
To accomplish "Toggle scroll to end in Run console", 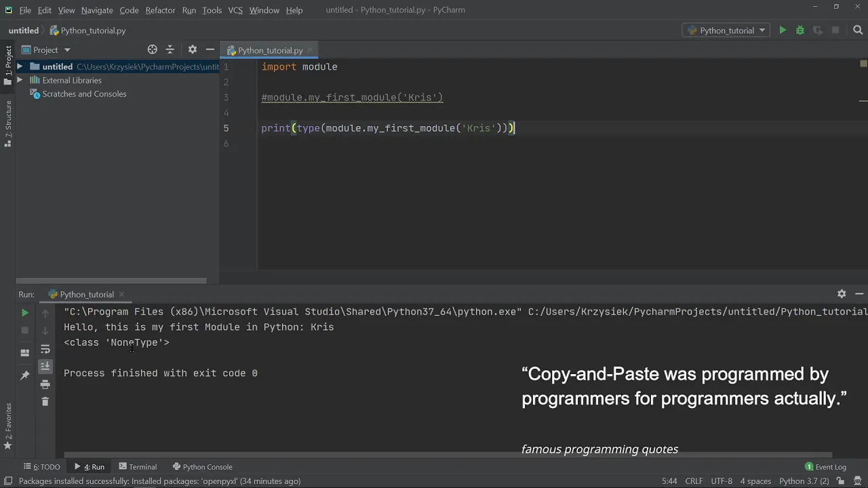I will [x=45, y=367].
